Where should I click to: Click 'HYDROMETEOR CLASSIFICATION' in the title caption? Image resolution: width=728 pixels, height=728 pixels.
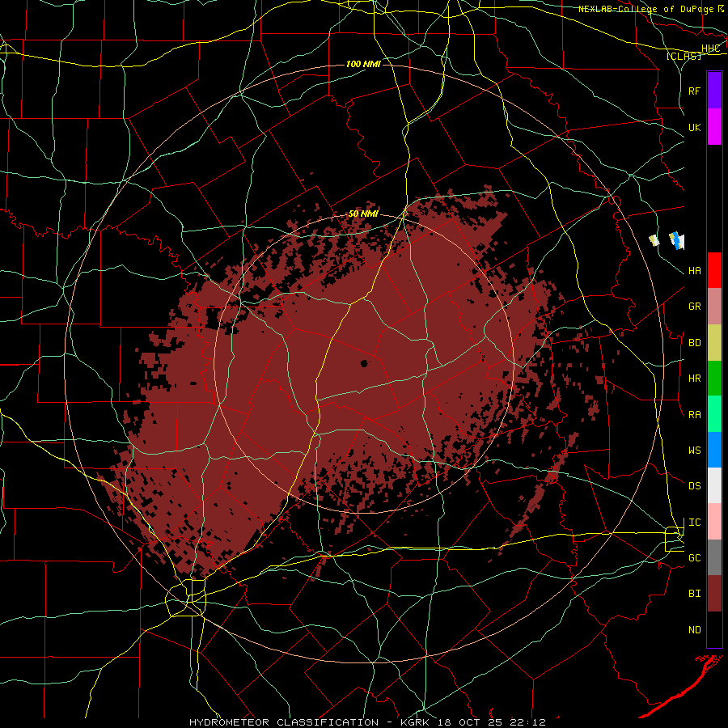coord(284,722)
